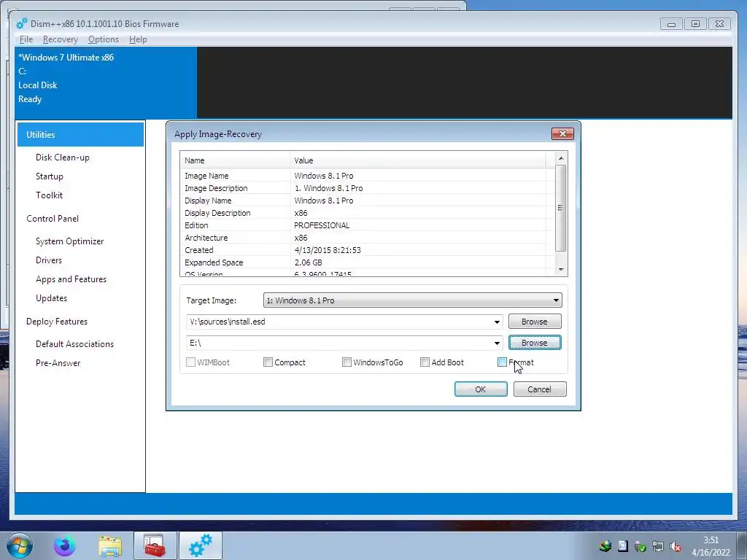Select the Display Description row

(x=368, y=213)
